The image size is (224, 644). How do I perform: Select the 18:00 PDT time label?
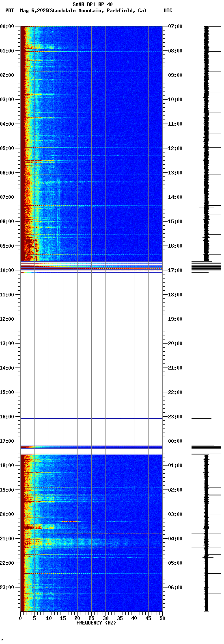click(x=7, y=466)
